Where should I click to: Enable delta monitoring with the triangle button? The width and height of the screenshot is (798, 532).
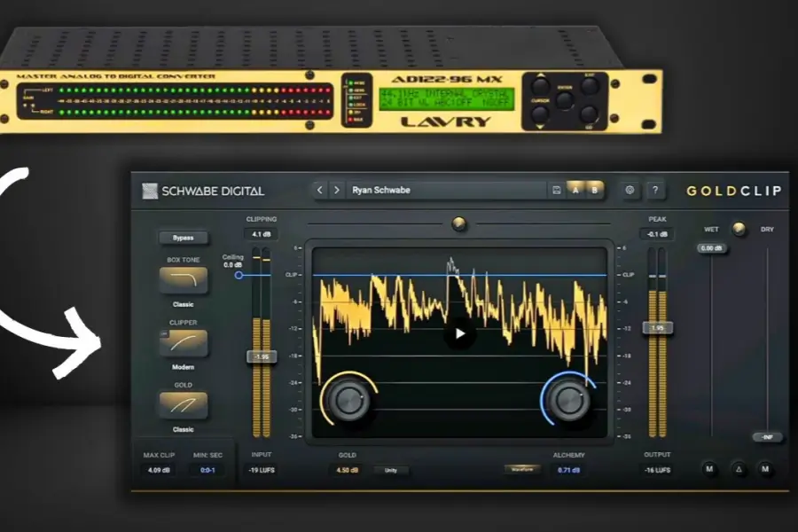[739, 468]
